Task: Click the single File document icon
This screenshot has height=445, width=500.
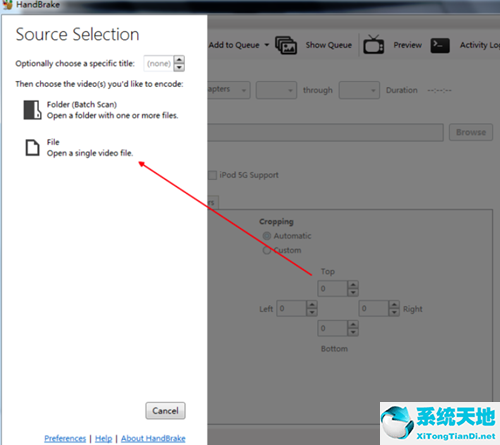Action: [32, 148]
